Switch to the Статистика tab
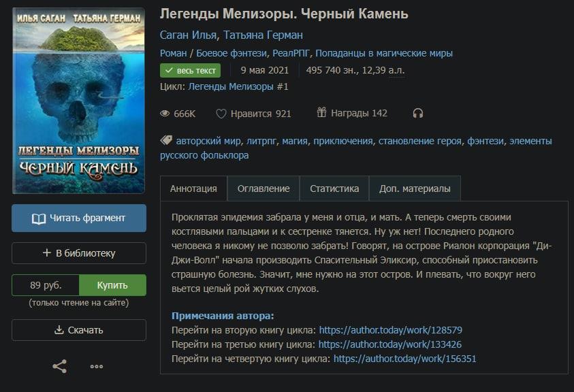The height and width of the screenshot is (392, 574). [334, 189]
